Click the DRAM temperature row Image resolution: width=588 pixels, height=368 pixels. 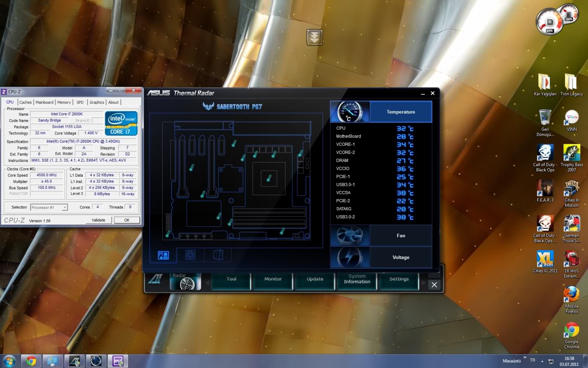(x=381, y=161)
